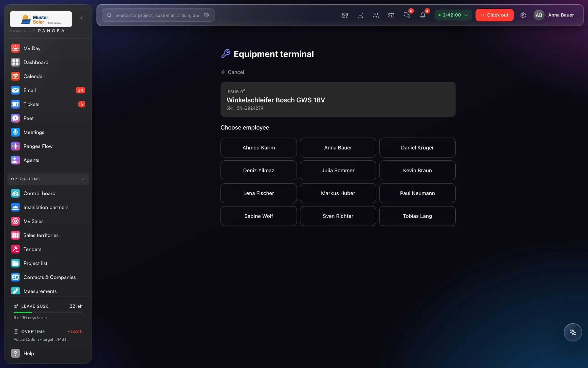Viewport: 588px width, 368px height.
Task: Select employee Julia Sommer
Action: coord(338,170)
